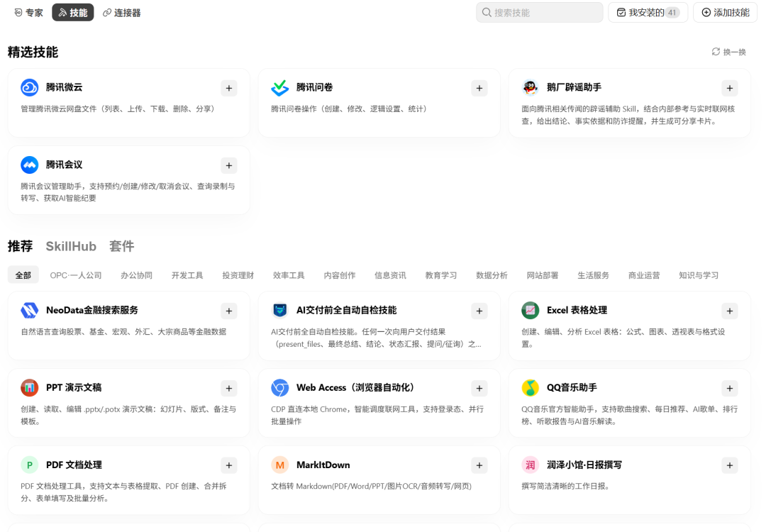Add PDF 文档处理 with plus button
The image size is (766, 532).
228,465
